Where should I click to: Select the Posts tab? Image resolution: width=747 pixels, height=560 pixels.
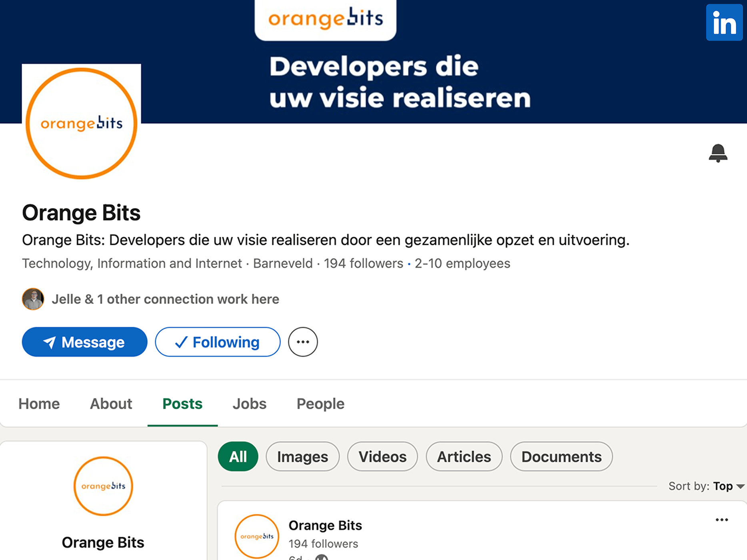pos(182,404)
